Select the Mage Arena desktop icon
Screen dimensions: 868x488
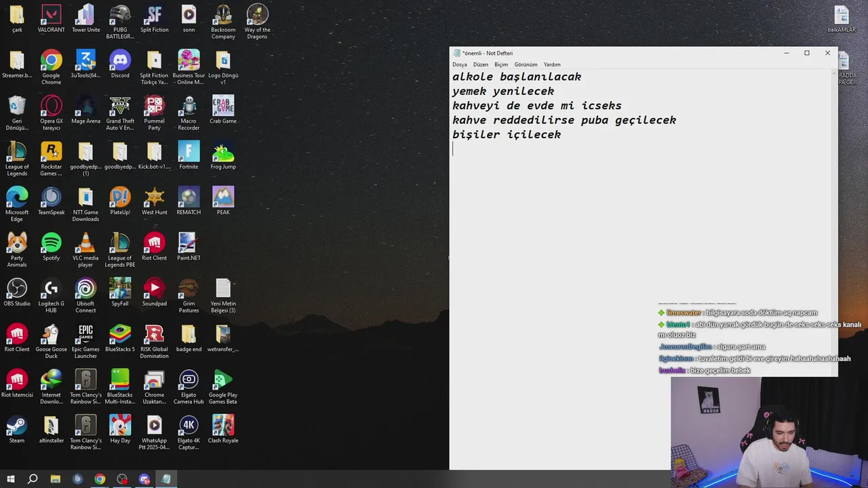[x=85, y=110]
